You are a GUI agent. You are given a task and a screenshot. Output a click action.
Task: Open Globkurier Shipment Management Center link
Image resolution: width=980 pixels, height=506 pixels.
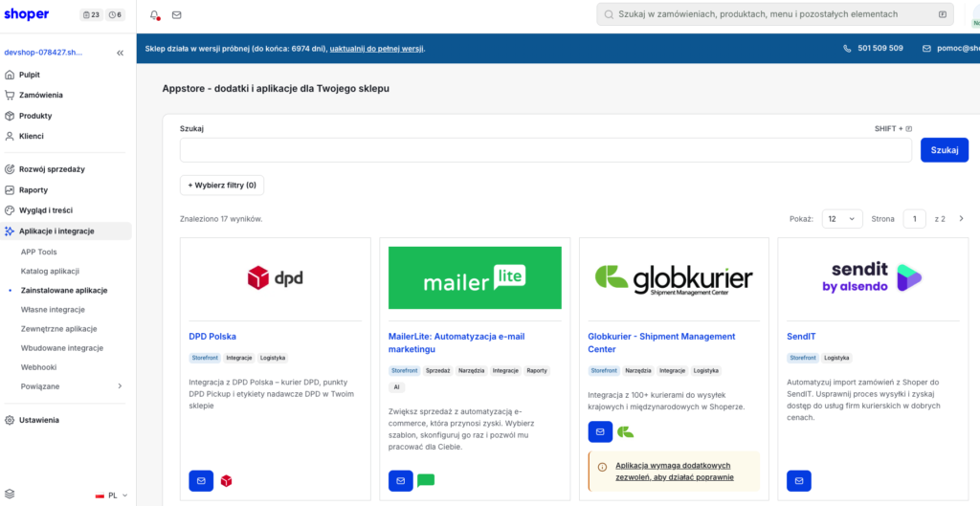pyautogui.click(x=662, y=342)
